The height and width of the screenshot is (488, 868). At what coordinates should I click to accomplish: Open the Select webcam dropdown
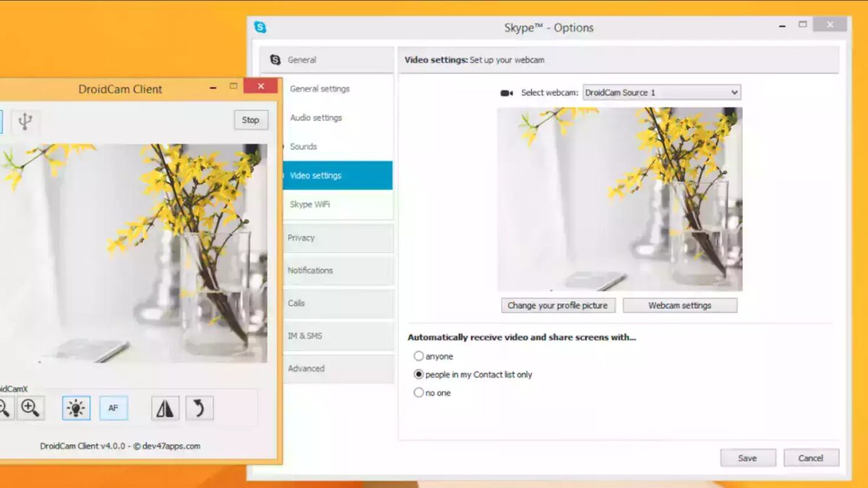click(x=662, y=93)
